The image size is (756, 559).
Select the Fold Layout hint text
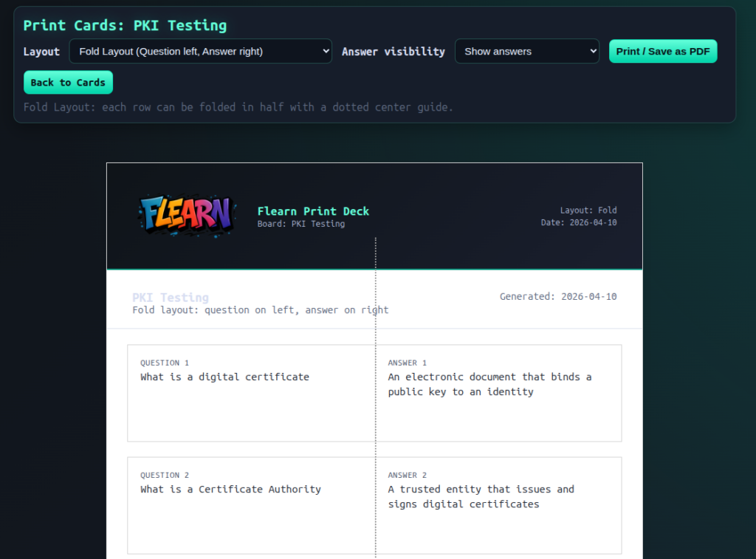(x=238, y=107)
